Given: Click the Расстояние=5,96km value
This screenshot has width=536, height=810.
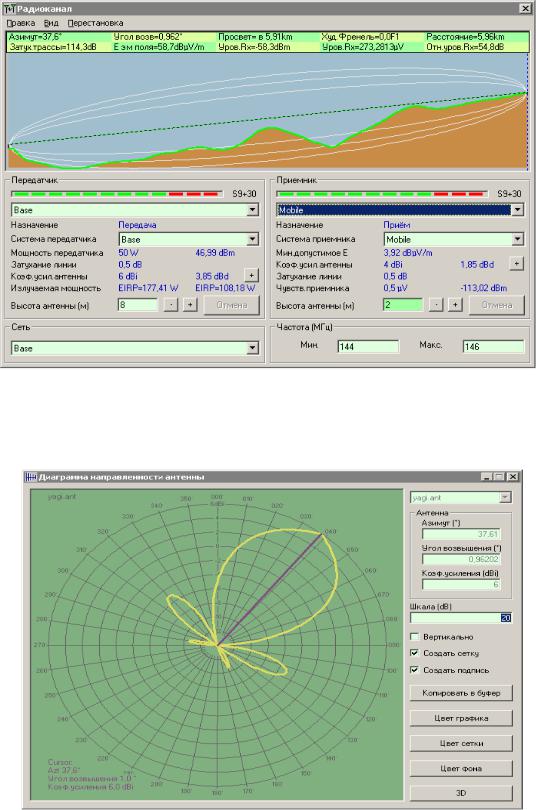Looking at the screenshot, I should click(x=465, y=37).
